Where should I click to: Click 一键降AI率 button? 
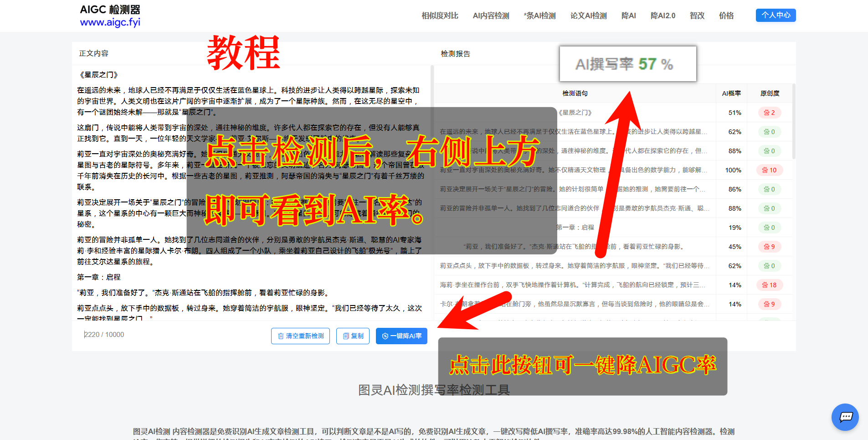(401, 336)
